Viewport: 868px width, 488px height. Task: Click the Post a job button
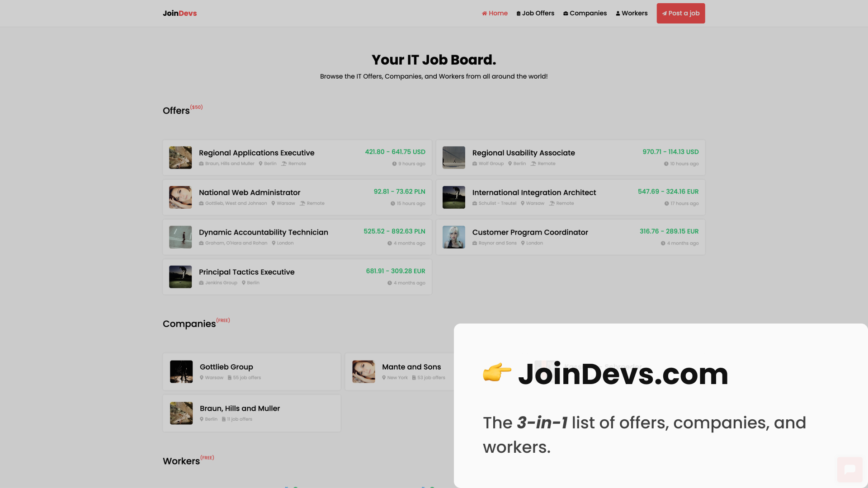pos(680,13)
